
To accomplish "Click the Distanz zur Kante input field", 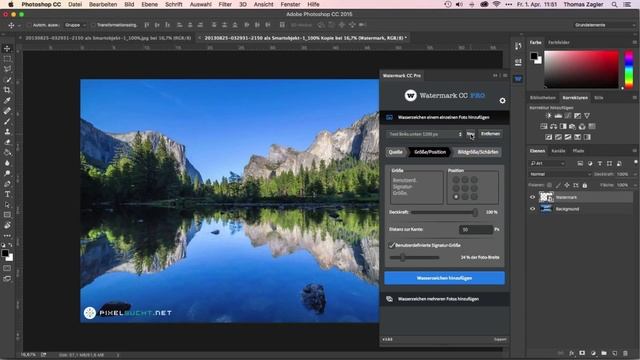I will pos(476,230).
